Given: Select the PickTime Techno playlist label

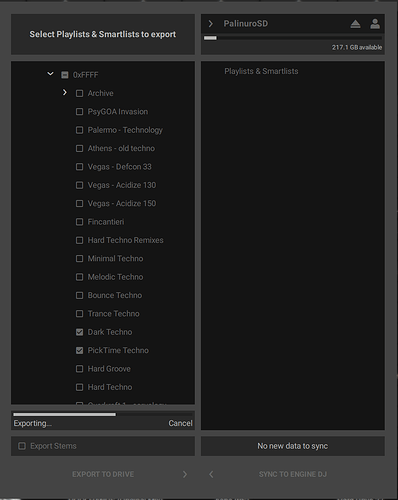Looking at the screenshot, I should tap(118, 350).
